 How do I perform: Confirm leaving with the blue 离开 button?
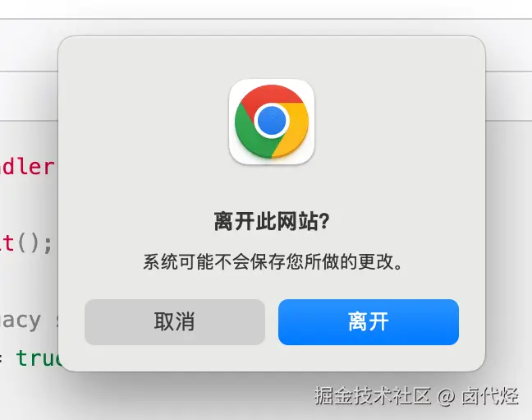(x=369, y=322)
